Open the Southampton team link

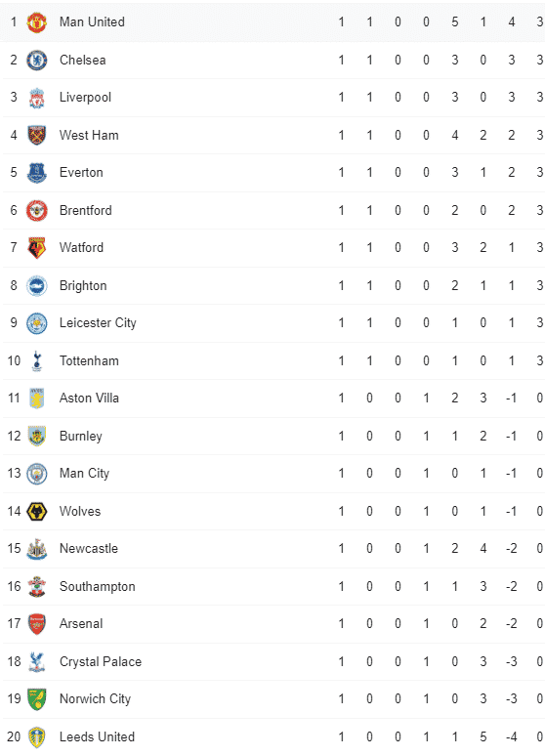[98, 587]
